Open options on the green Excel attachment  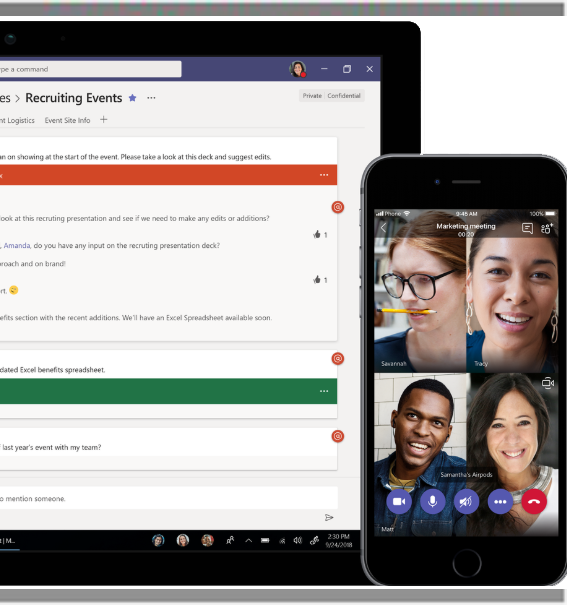coord(324,391)
